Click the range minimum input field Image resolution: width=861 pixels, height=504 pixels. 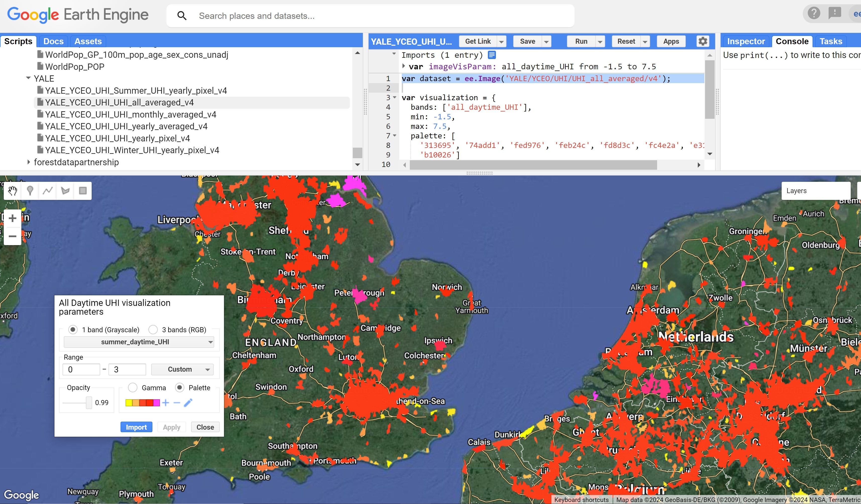click(x=81, y=369)
